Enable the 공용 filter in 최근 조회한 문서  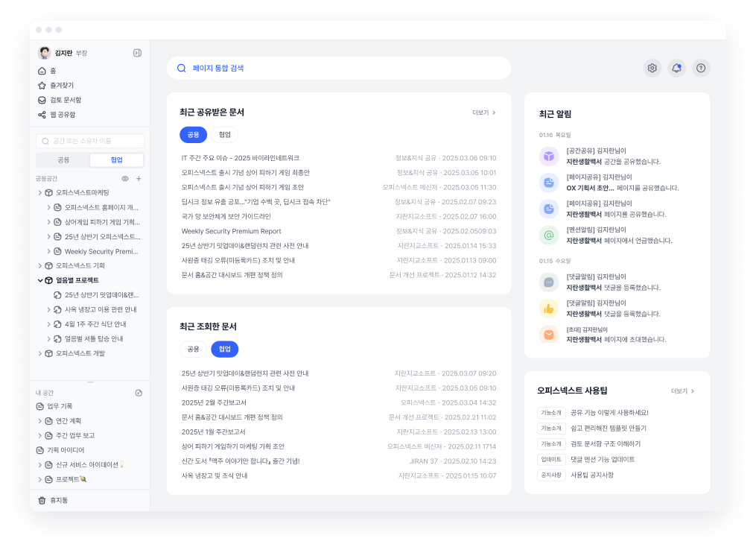(194, 349)
